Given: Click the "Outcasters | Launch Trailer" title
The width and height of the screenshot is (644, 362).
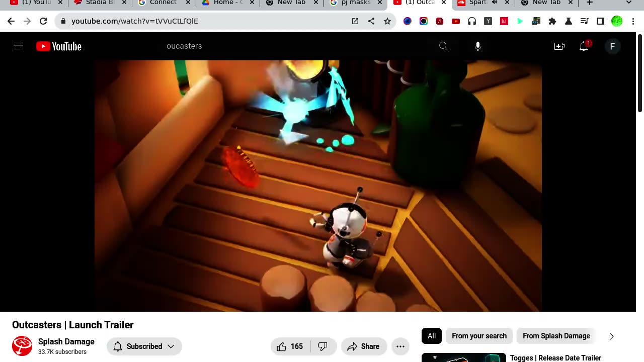Looking at the screenshot, I should pos(73,325).
